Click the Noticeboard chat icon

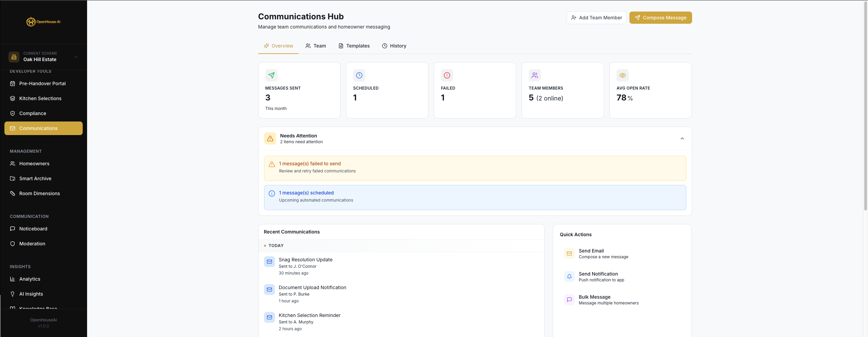(13, 228)
